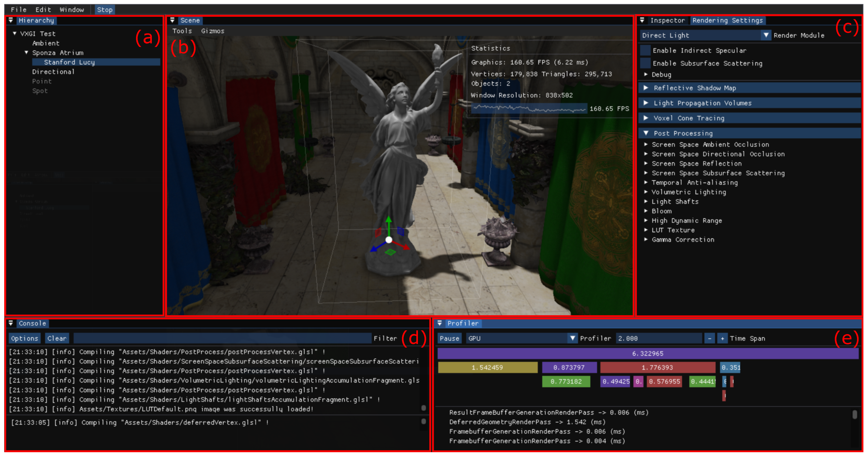
Task: Open the Profiler panel dropdown triangle icon
Action: coord(439,323)
